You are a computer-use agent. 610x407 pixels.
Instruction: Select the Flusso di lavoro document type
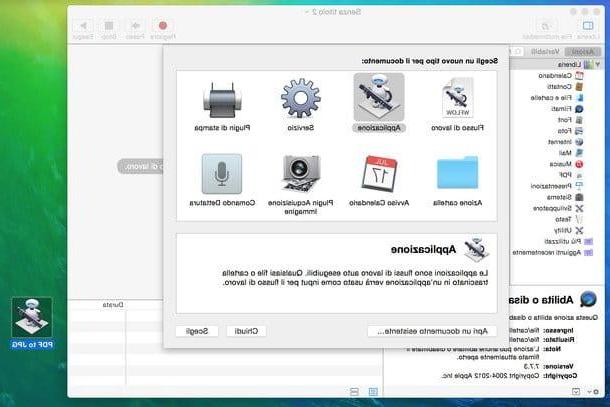pyautogui.click(x=458, y=104)
